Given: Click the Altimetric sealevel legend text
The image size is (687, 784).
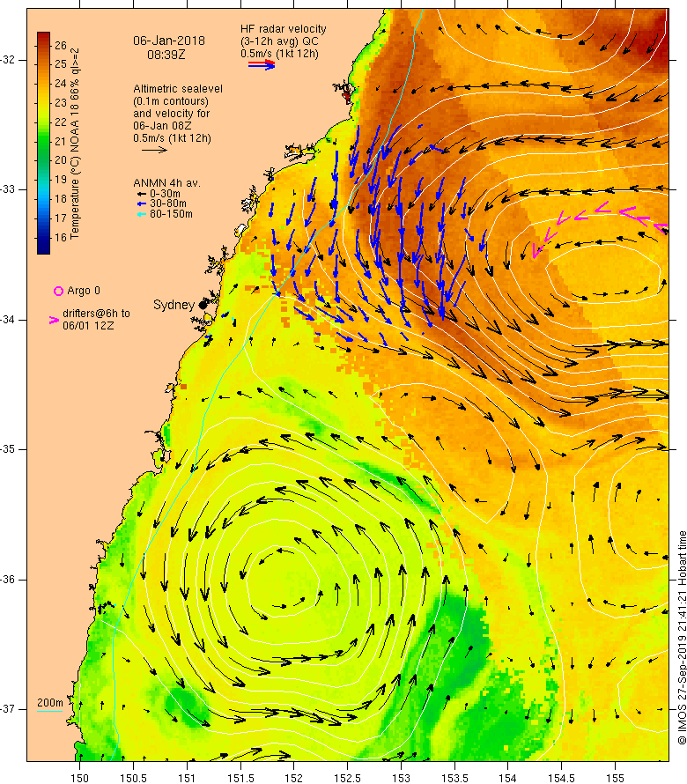Looking at the screenshot, I should pyautogui.click(x=178, y=88).
